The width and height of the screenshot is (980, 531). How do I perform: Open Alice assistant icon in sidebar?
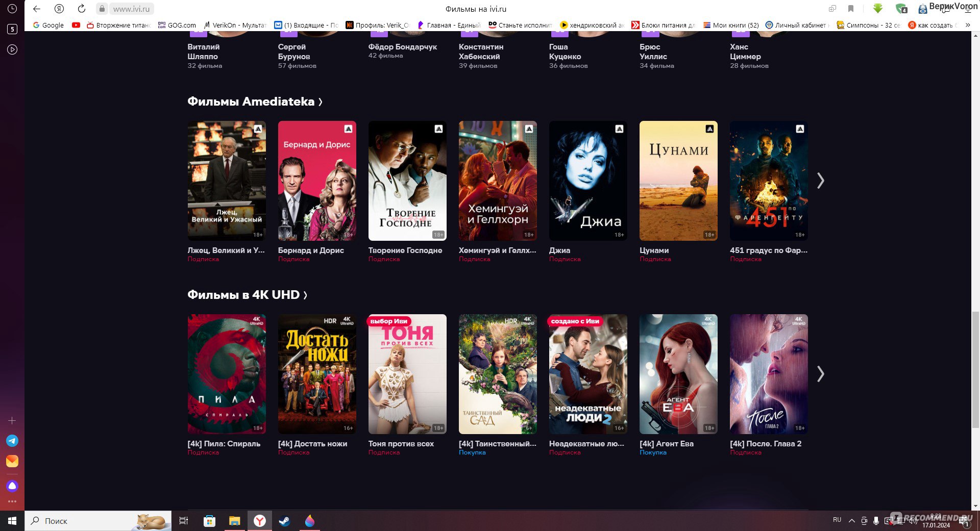(x=12, y=486)
